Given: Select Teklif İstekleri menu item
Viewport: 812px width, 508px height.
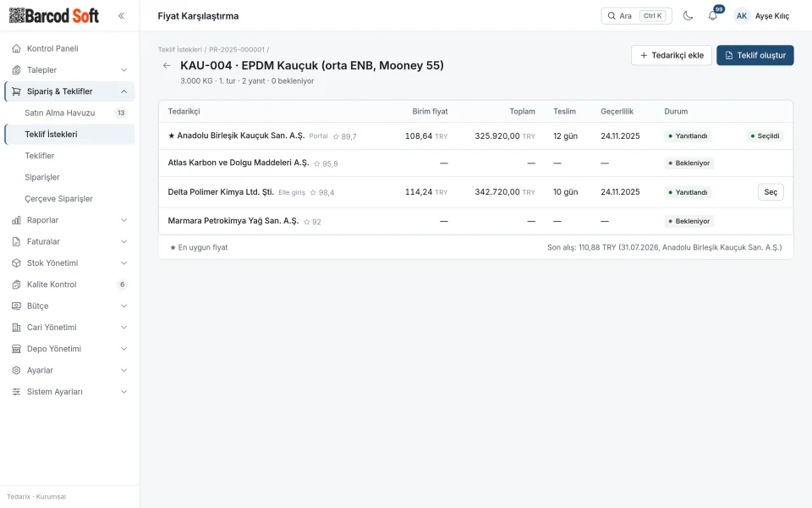Looking at the screenshot, I should [69, 135].
